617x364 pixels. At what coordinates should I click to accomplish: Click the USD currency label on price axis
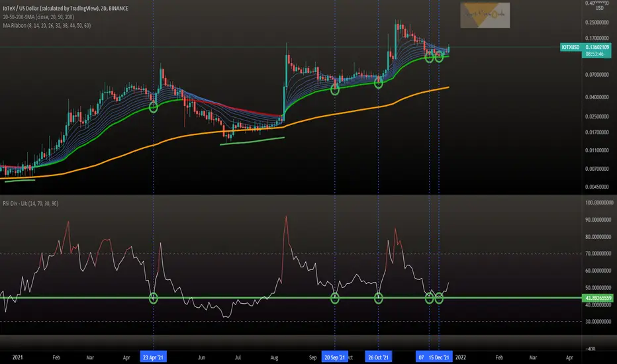[599, 8]
